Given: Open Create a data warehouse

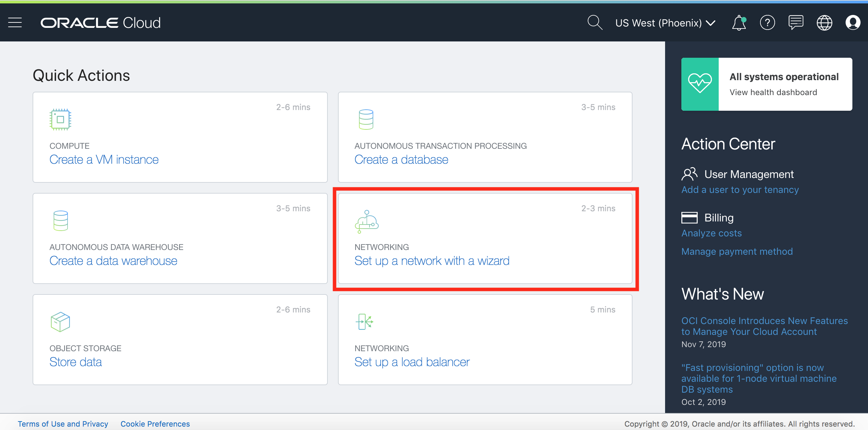Looking at the screenshot, I should 113,261.
